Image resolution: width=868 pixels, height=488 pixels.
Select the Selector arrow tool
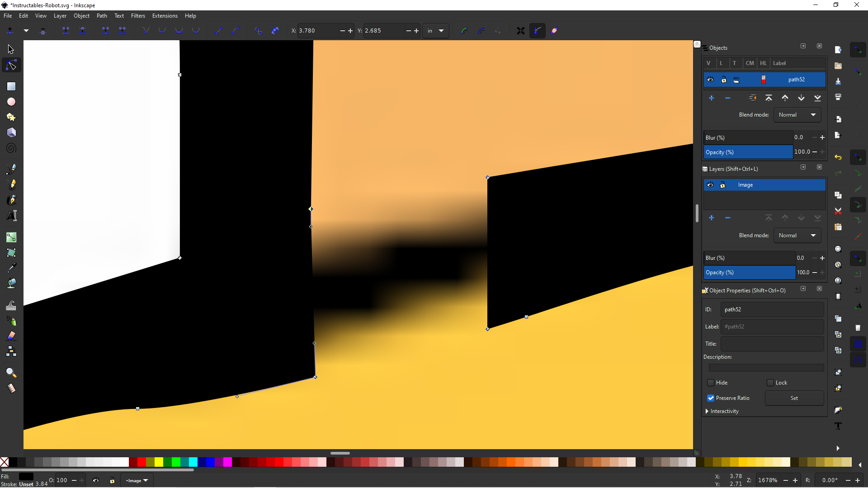(11, 49)
